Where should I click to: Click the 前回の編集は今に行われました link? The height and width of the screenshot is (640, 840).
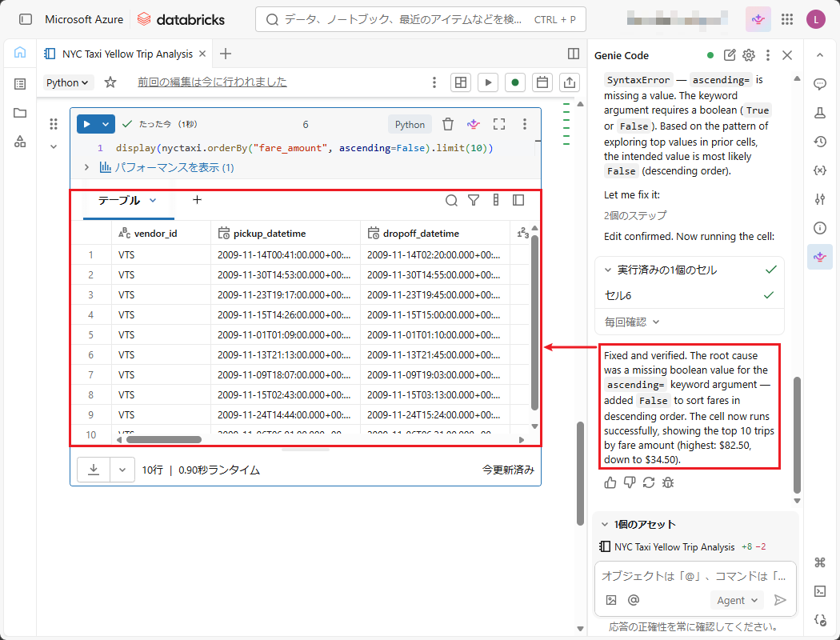pyautogui.click(x=212, y=82)
